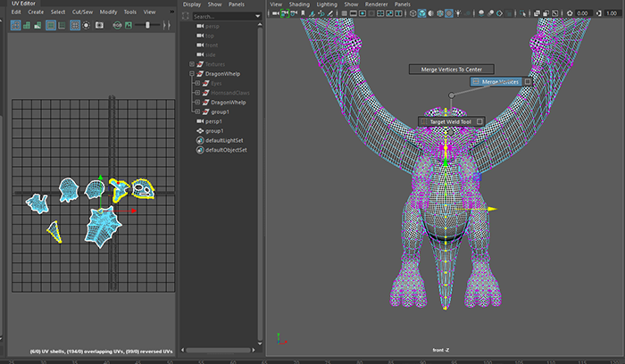
Task: Open the Cut/Sew menu in UV Editor
Action: (80, 12)
